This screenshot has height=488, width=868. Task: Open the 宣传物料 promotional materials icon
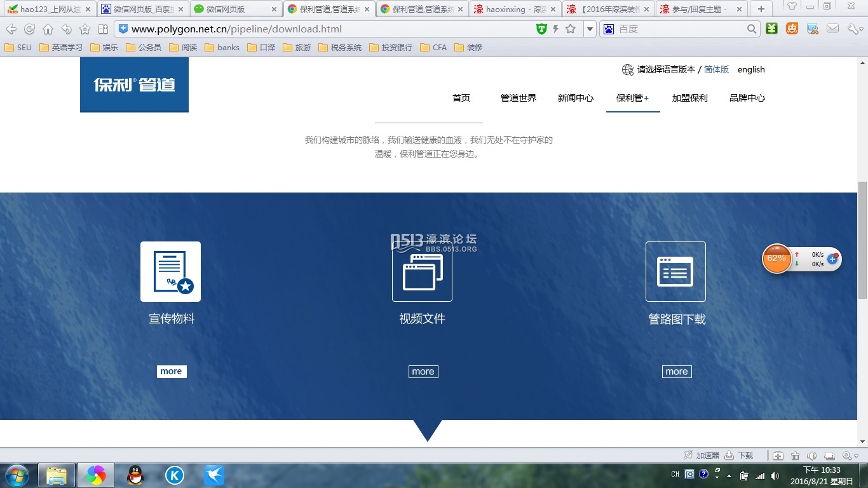(170, 271)
